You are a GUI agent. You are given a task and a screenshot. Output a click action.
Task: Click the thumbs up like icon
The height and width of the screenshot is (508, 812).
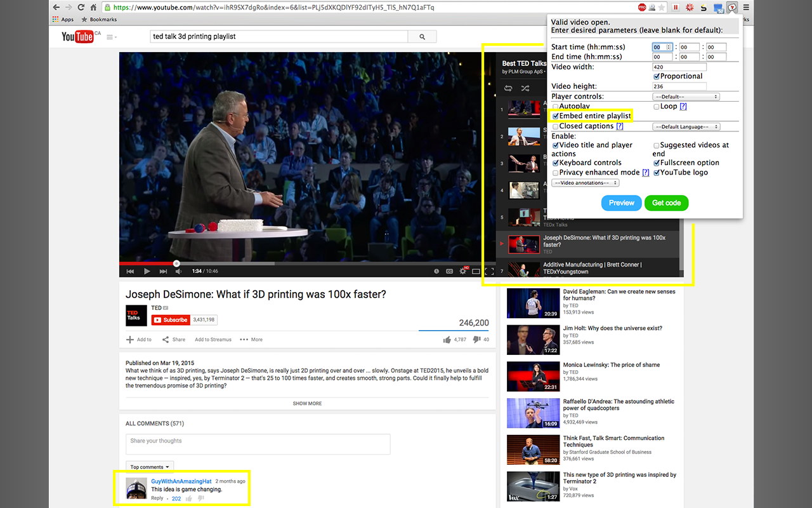[x=447, y=340]
